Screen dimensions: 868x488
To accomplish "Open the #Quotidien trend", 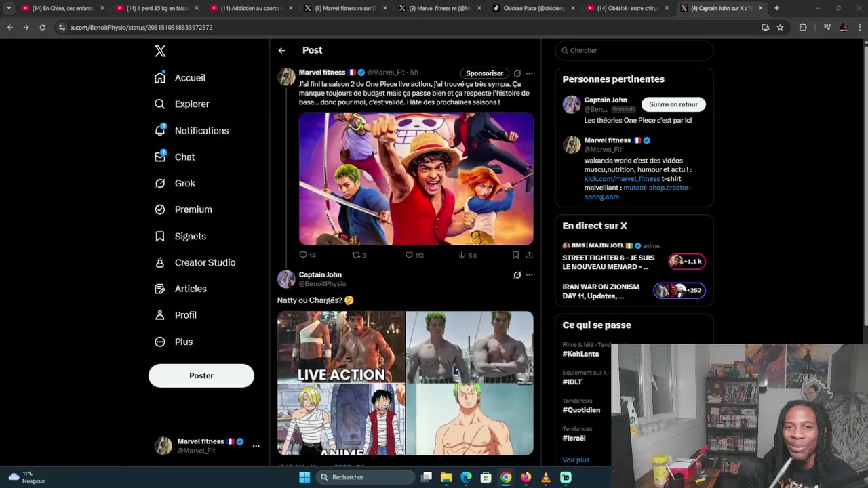I will (581, 410).
